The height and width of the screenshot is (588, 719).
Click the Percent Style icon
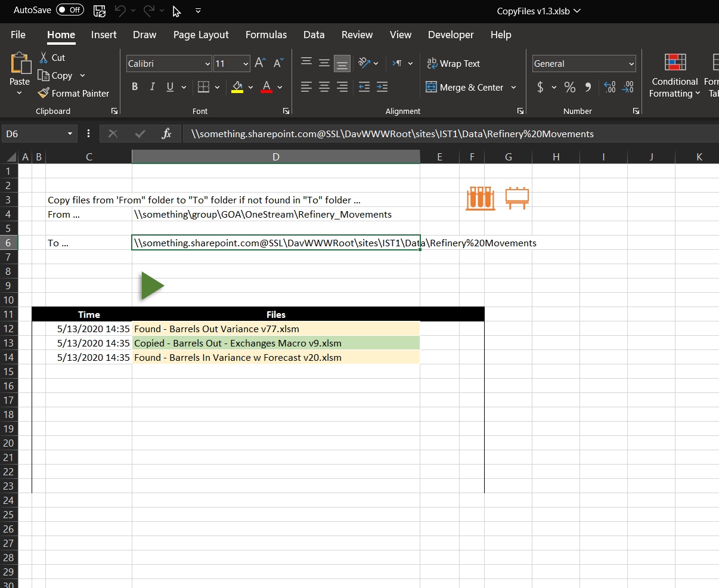coord(570,87)
